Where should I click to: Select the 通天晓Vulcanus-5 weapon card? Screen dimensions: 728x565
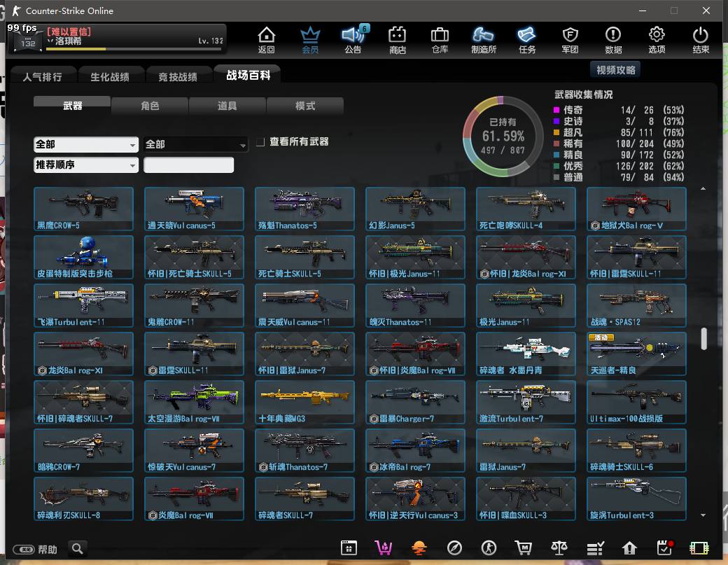(194, 209)
